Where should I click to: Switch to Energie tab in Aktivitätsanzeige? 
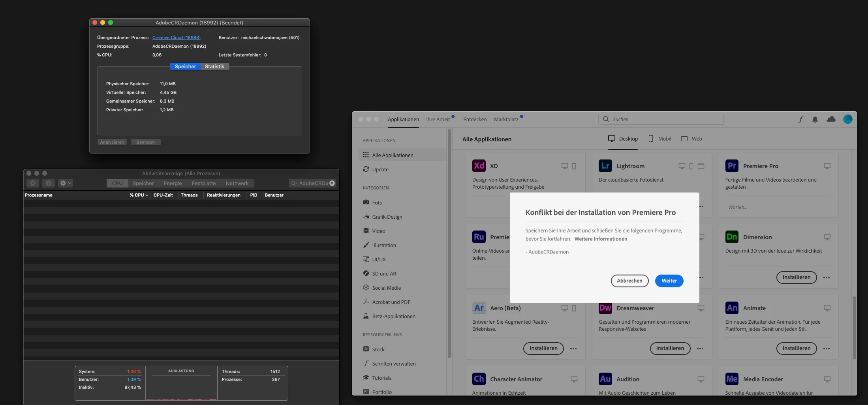point(173,183)
